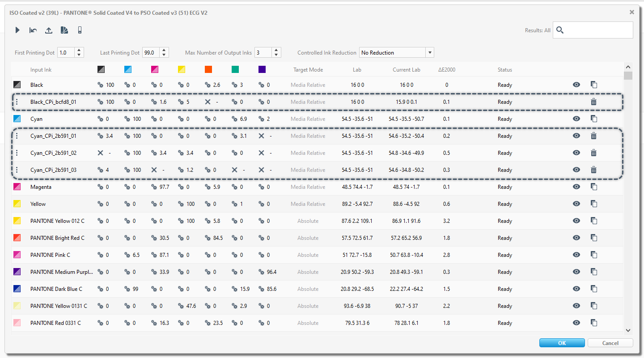Click the Status column header
644x358 pixels.
505,69
